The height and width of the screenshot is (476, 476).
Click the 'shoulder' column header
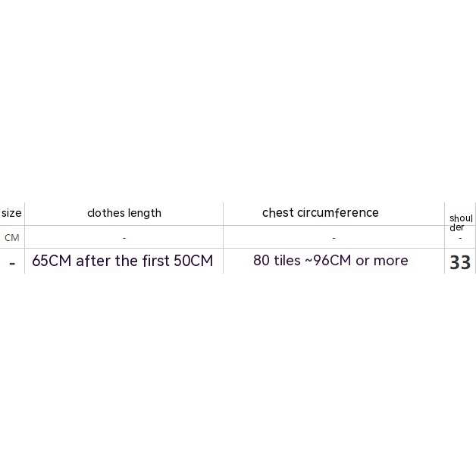click(460, 223)
